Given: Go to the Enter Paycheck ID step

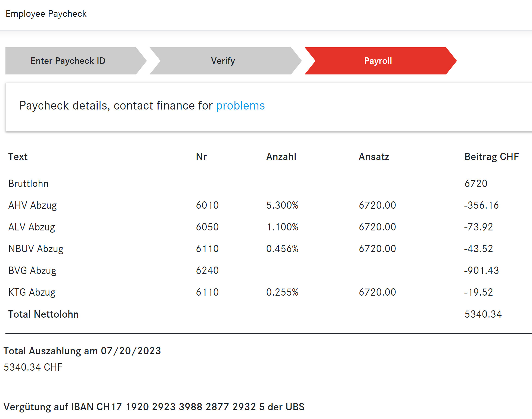Looking at the screenshot, I should click(x=68, y=61).
